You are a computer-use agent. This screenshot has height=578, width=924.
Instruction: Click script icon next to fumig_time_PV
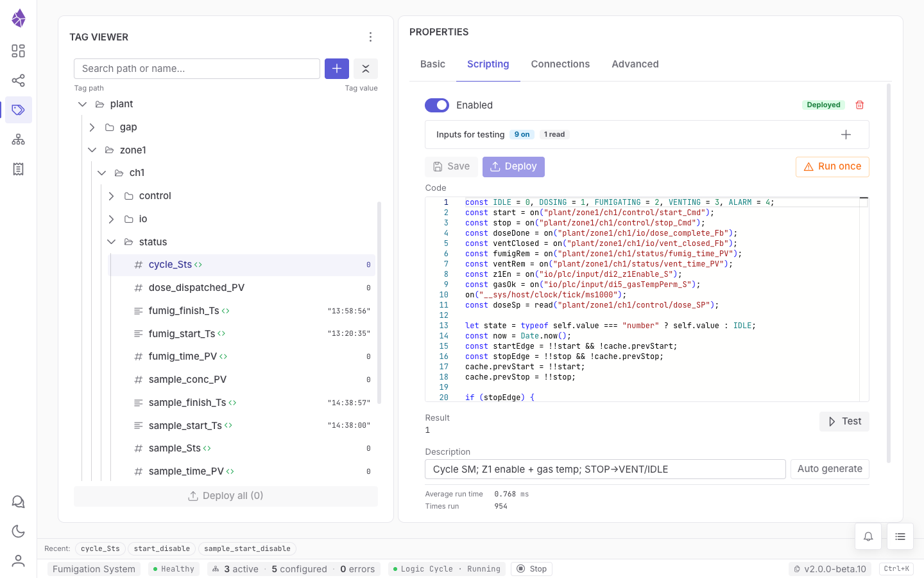(223, 356)
